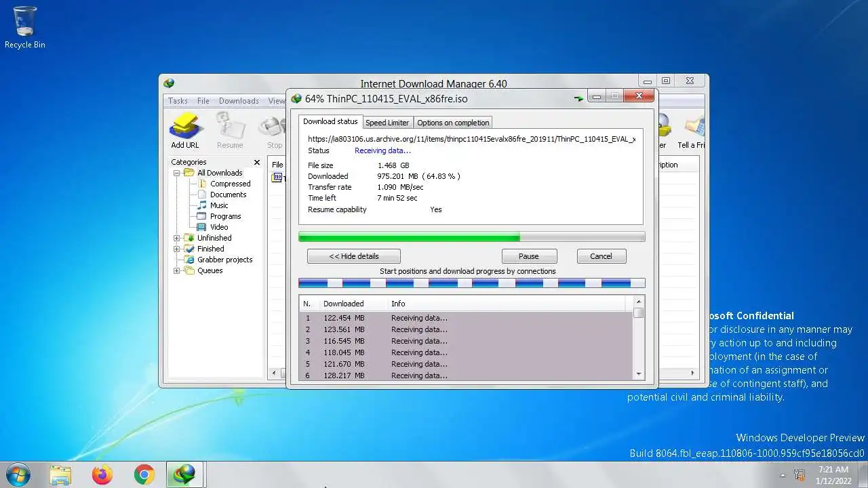The image size is (868, 488).
Task: Expand the Unfinished tree node
Action: click(x=177, y=238)
